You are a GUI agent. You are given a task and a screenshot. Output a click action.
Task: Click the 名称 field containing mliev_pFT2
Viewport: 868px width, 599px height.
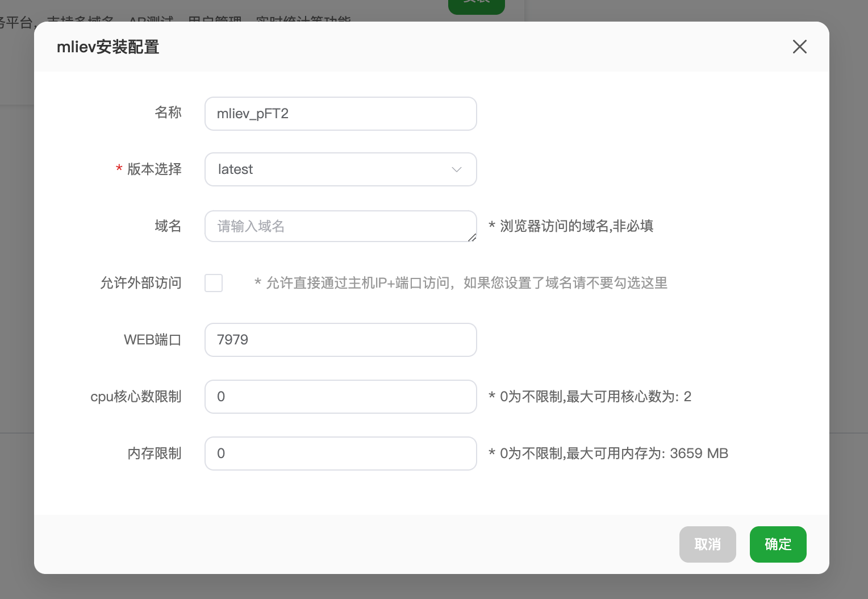pyautogui.click(x=340, y=114)
